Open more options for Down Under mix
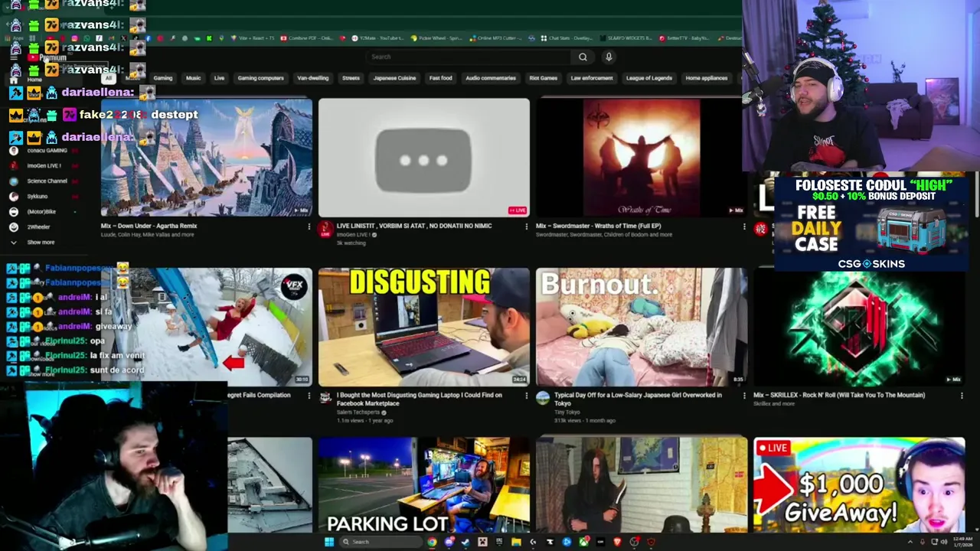The width and height of the screenshot is (980, 551). click(309, 227)
